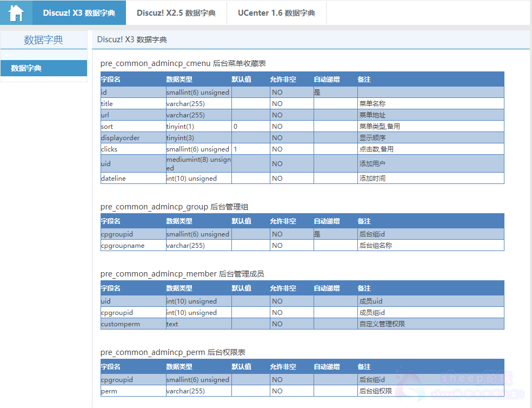Screen dimensions: 532x408
Task: Click cpgroupid field in the admincp_perm table
Action: pos(134,380)
